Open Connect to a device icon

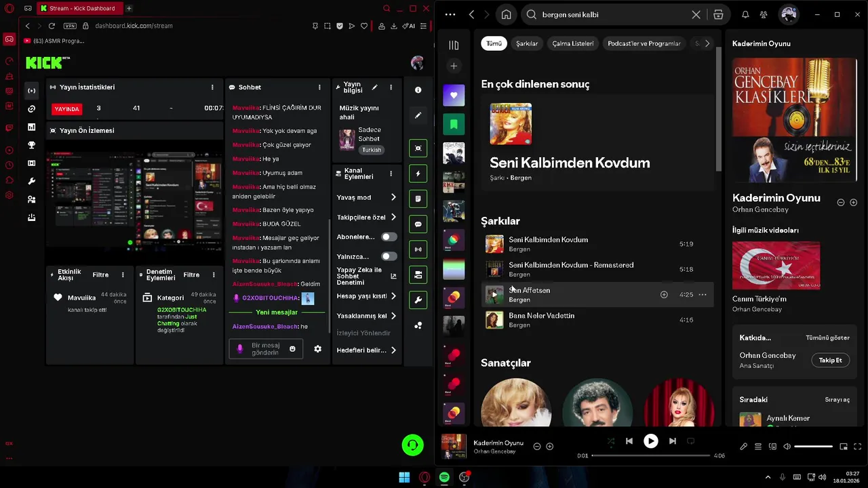(x=772, y=447)
